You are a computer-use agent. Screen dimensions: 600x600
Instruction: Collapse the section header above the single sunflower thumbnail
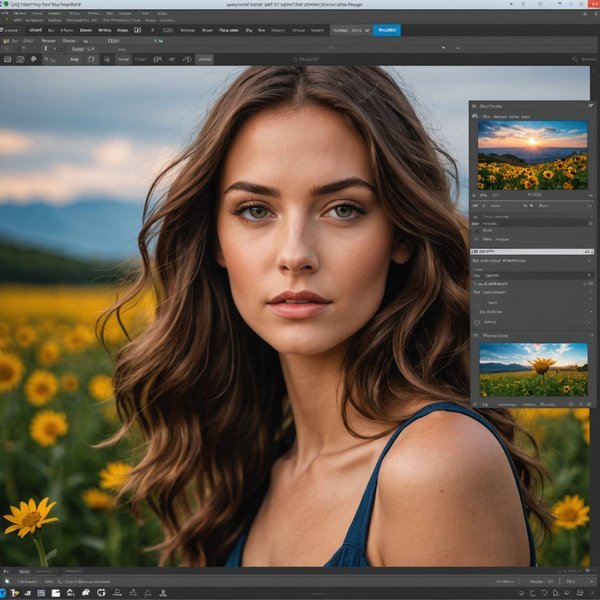(532, 336)
